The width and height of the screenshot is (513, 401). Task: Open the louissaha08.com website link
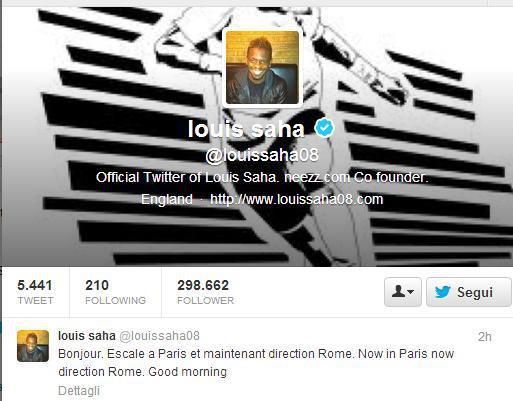(x=297, y=199)
